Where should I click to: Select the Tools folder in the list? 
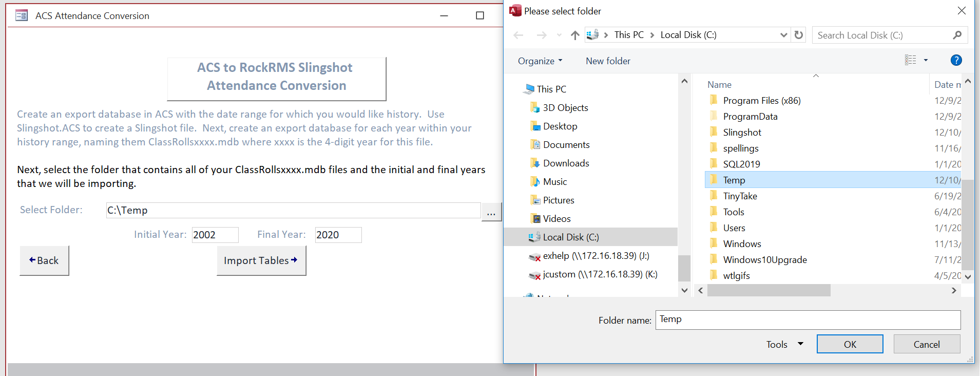click(x=733, y=212)
